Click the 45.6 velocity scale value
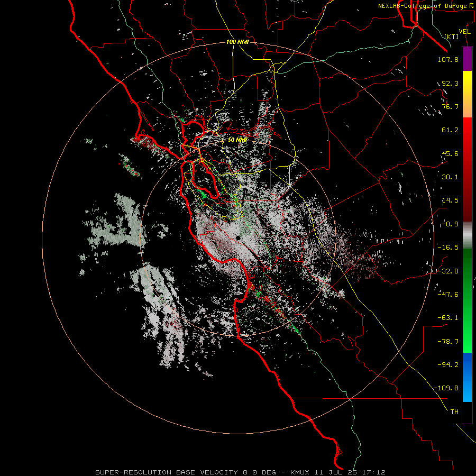This screenshot has width=476, height=476. coord(450,153)
